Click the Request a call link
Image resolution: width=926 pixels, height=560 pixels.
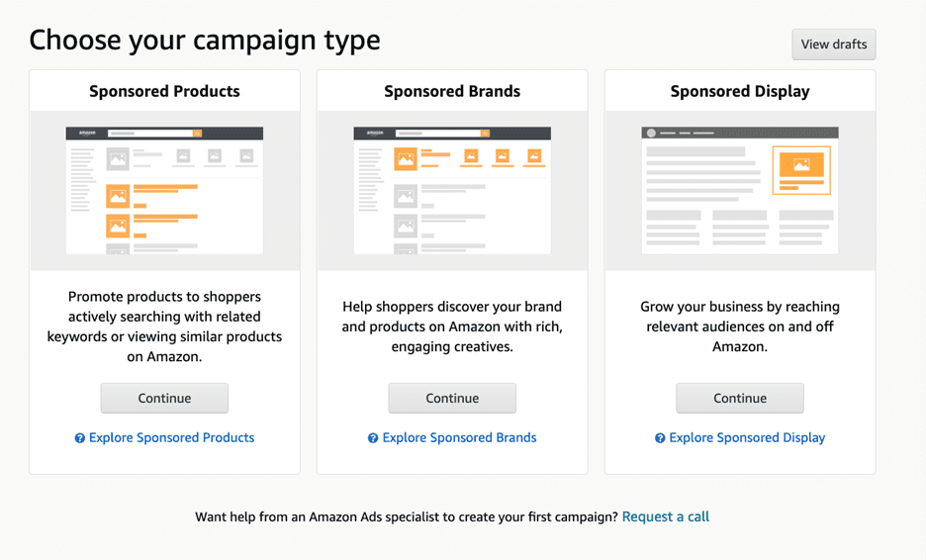pyautogui.click(x=665, y=516)
